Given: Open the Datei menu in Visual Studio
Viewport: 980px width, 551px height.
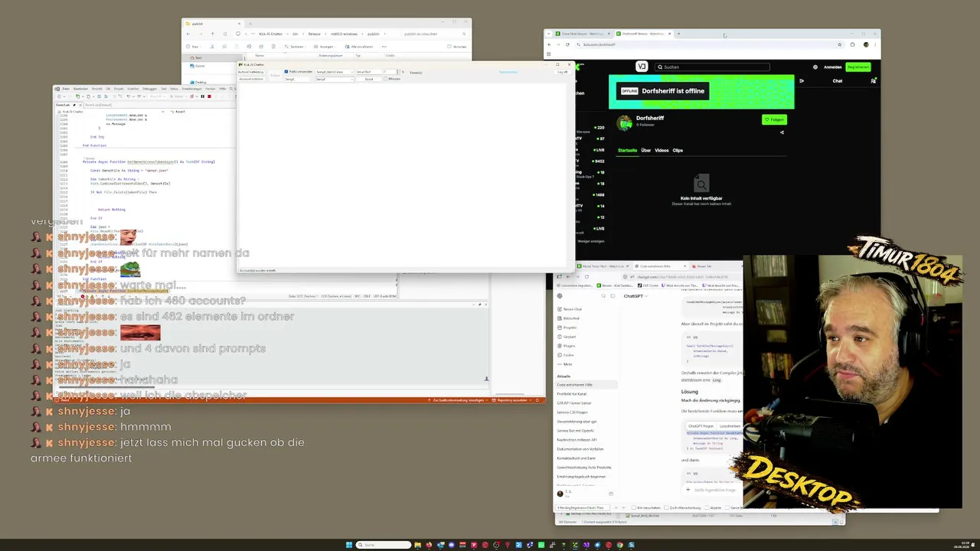Looking at the screenshot, I should tap(66, 89).
